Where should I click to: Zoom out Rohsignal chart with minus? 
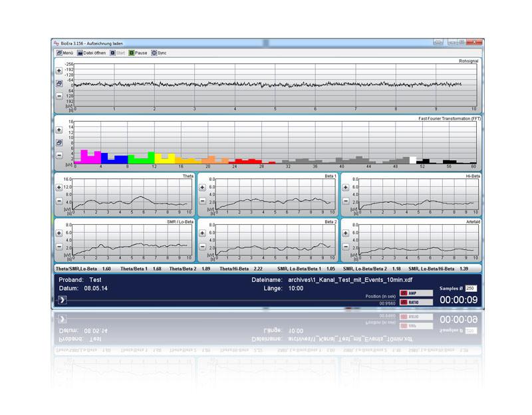(59, 96)
